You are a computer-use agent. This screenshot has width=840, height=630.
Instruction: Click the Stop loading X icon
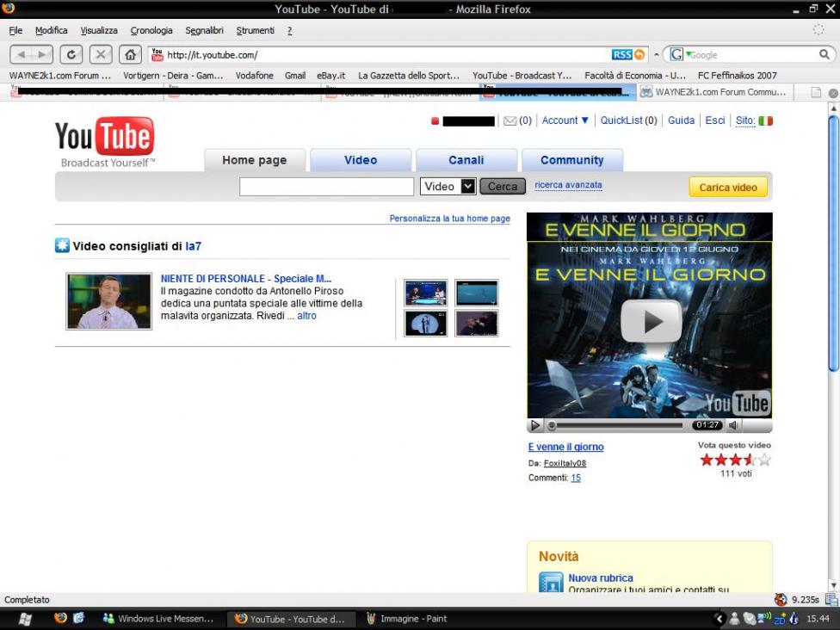click(x=100, y=54)
